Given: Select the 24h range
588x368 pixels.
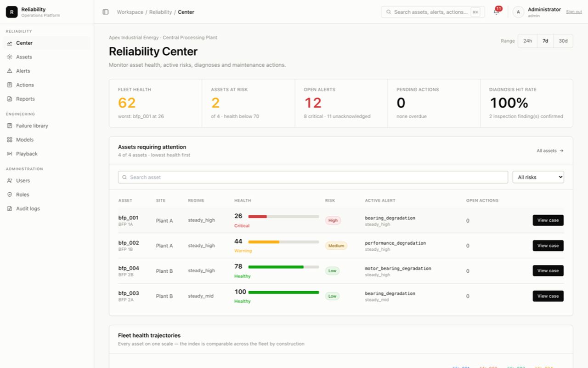Looking at the screenshot, I should tap(527, 41).
